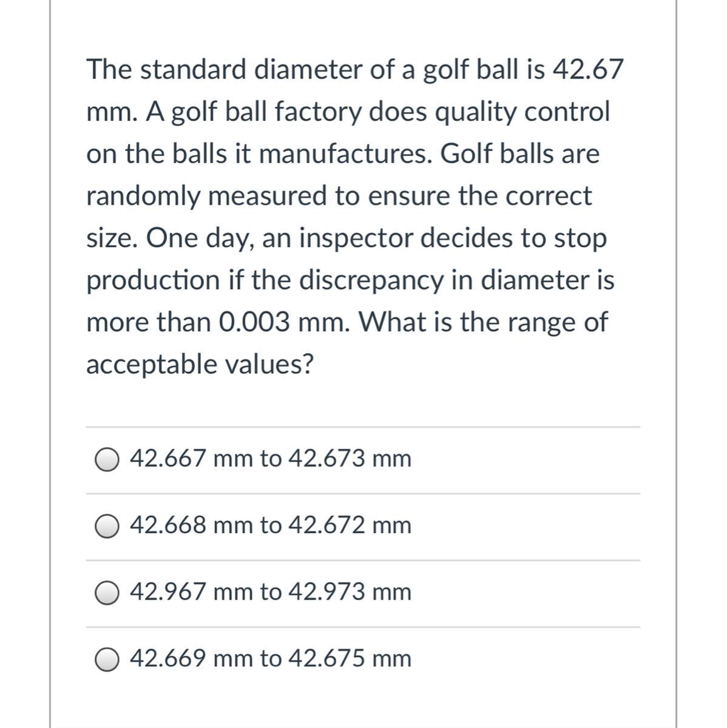Mark the 42.967 mm to 42.973 mm radio option
727x728 pixels.
tap(106, 593)
